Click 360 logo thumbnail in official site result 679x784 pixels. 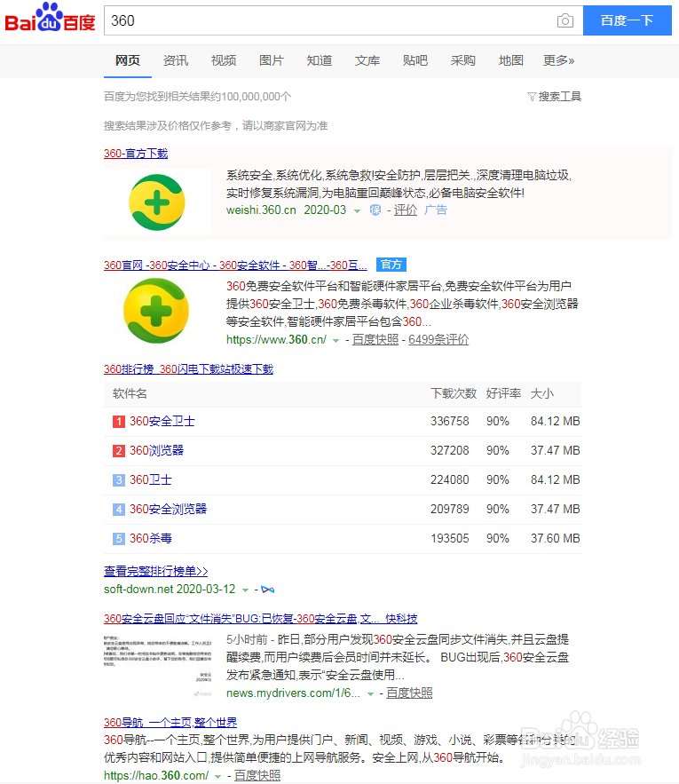point(156,311)
